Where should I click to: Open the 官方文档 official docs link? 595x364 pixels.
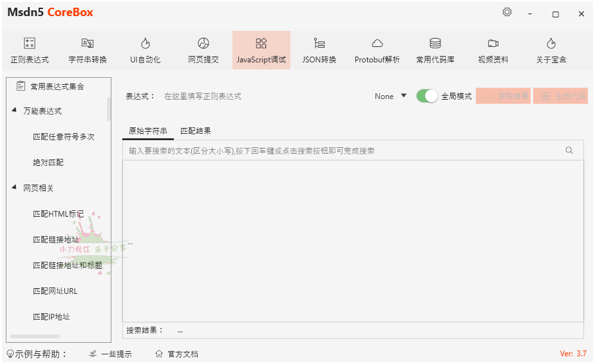pos(177,354)
